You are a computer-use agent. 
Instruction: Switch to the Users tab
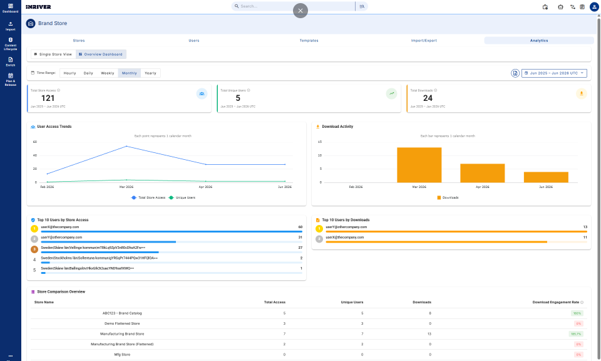[194, 41]
